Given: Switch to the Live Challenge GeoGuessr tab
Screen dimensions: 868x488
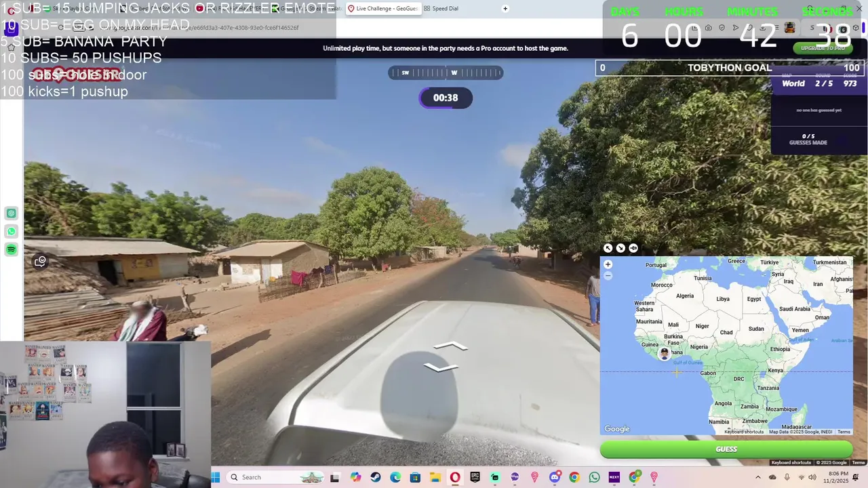Looking at the screenshot, I should 383,8.
